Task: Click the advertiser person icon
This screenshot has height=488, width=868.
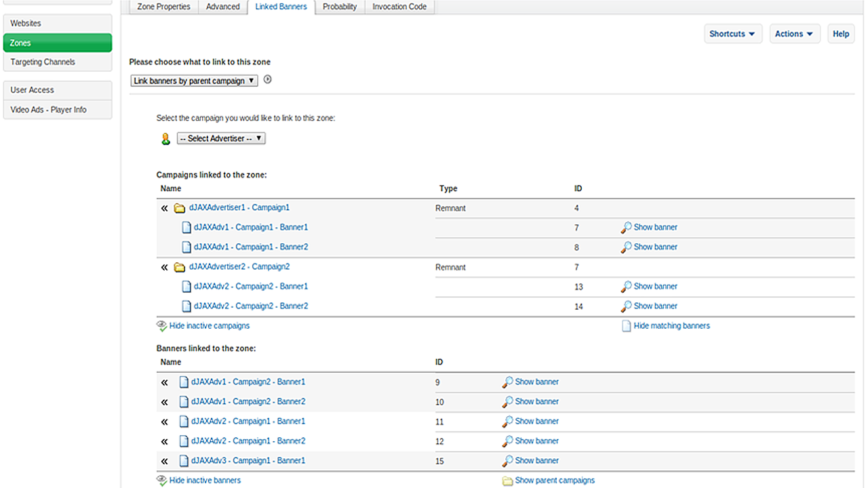Action: (x=165, y=139)
